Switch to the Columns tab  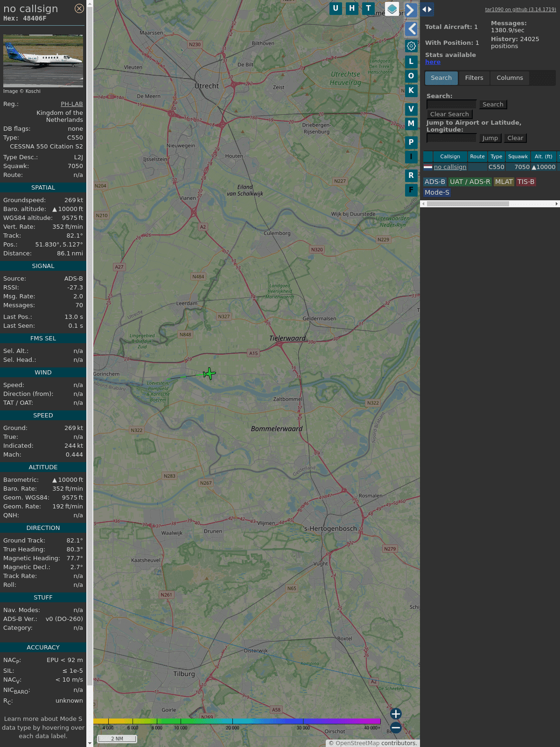tap(510, 78)
